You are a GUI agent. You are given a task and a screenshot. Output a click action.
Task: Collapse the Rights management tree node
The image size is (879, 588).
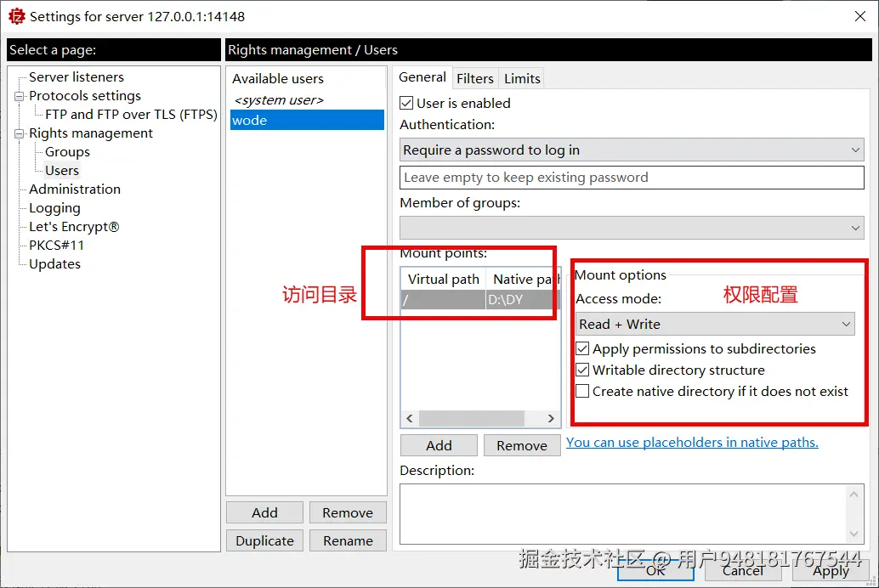point(19,133)
